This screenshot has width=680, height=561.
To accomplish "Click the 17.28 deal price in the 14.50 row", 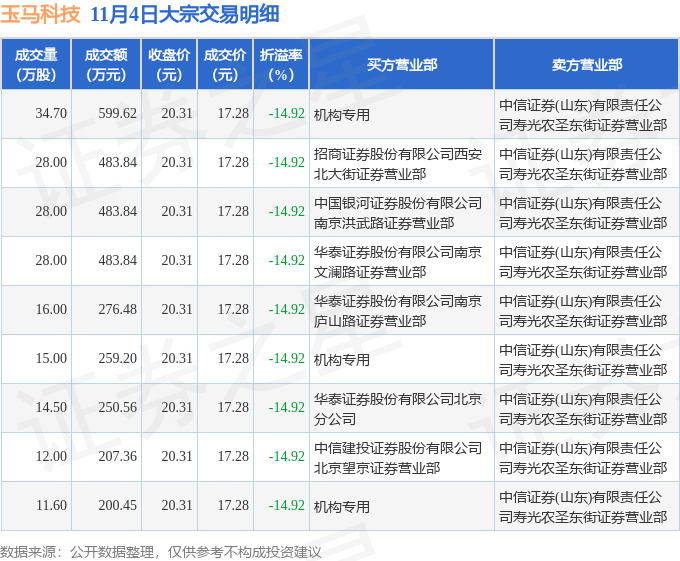I will tap(233, 408).
